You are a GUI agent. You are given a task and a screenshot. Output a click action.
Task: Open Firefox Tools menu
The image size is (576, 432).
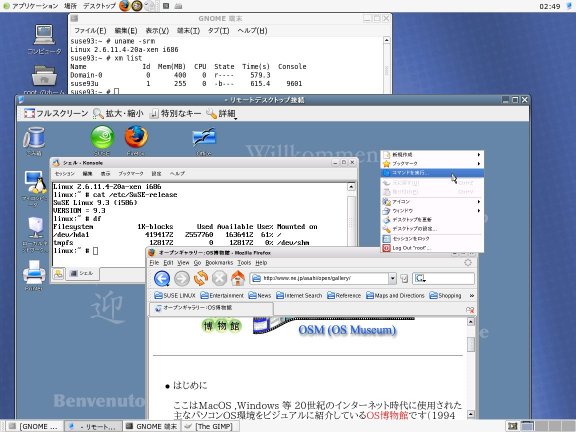(x=244, y=263)
